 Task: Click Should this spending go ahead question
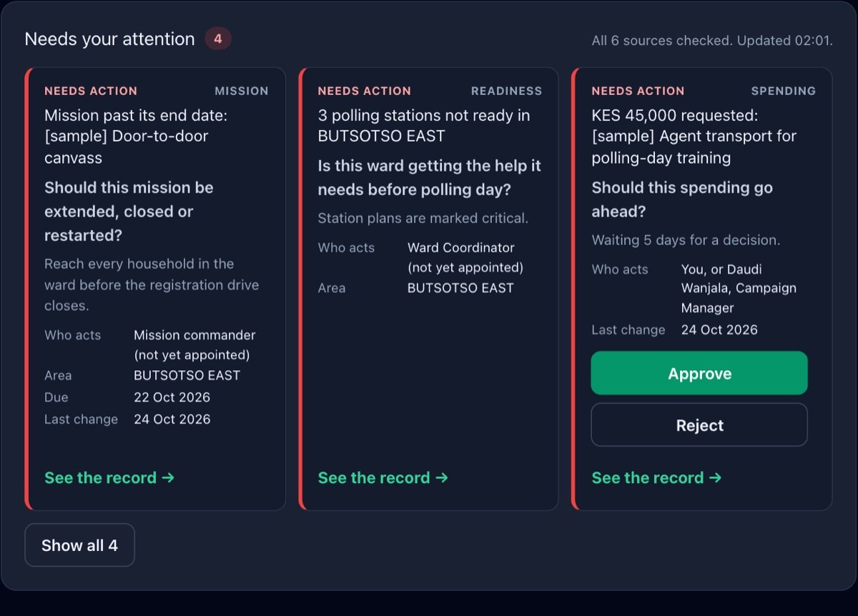(682, 199)
